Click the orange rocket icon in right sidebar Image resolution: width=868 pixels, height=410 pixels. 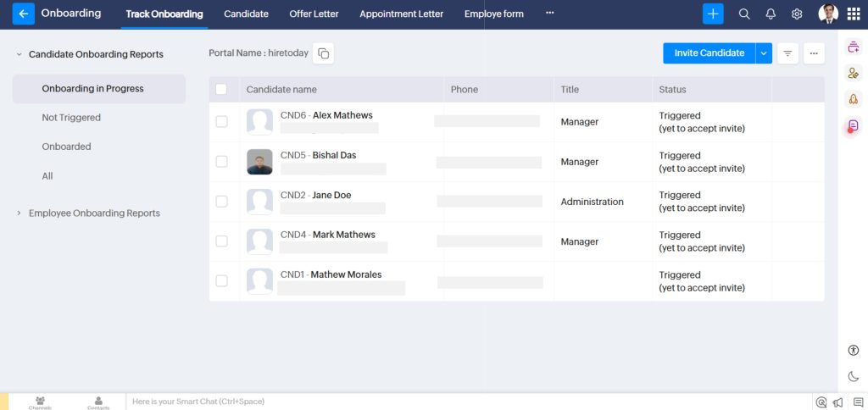(853, 99)
